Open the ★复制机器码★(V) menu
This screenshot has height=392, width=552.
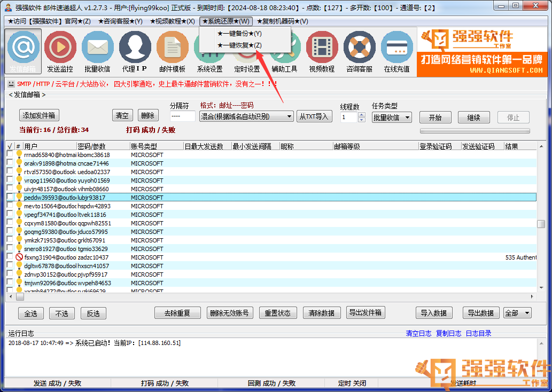pos(282,21)
